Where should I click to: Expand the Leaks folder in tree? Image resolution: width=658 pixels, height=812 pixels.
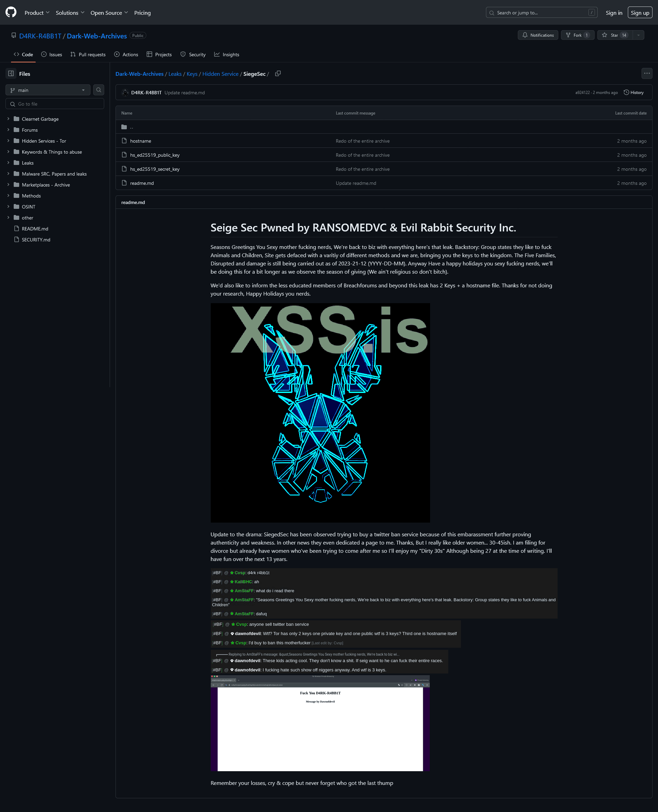8,163
